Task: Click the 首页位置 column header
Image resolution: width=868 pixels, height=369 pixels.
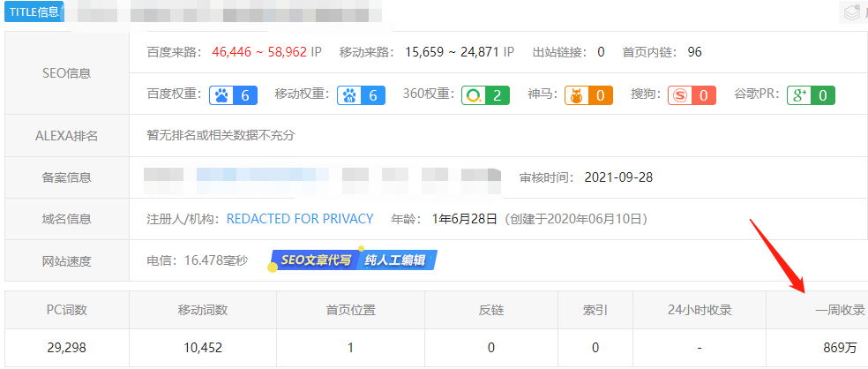Action: [x=350, y=310]
